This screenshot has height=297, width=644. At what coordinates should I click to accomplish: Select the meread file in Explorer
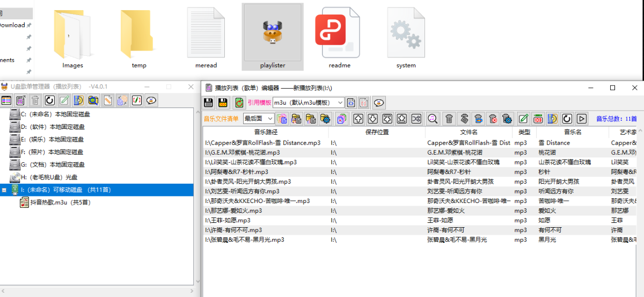click(206, 38)
